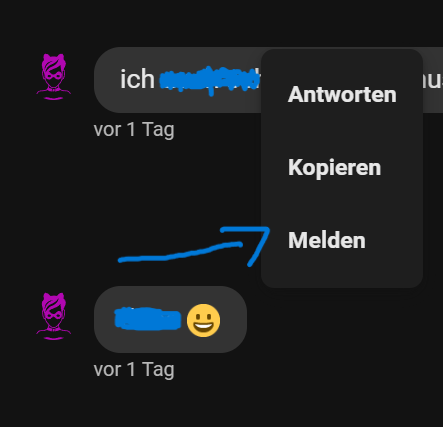Click the purple masked avatar beside the first message
443x427 pixels.
coord(53,77)
